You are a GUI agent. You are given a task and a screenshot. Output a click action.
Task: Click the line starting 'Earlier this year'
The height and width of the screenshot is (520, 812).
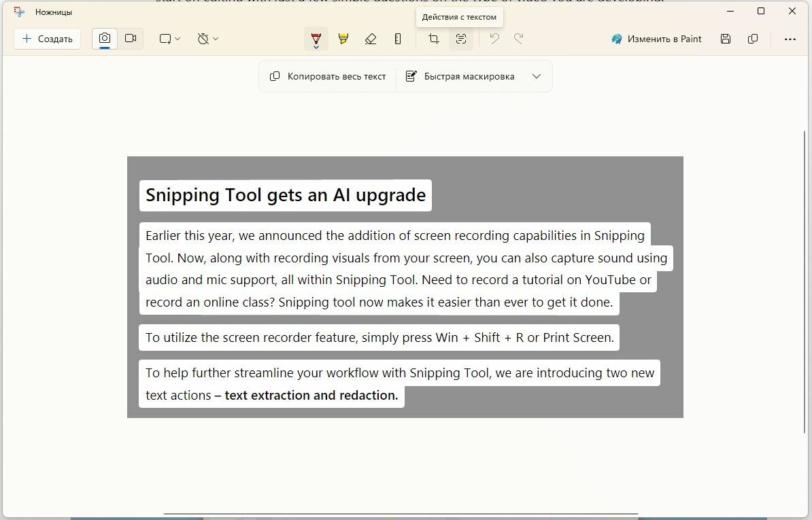(x=394, y=235)
